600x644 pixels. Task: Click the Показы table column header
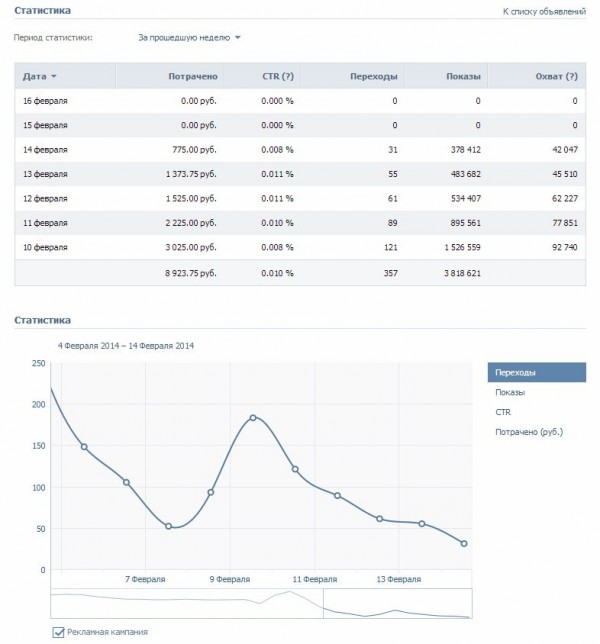tap(463, 76)
